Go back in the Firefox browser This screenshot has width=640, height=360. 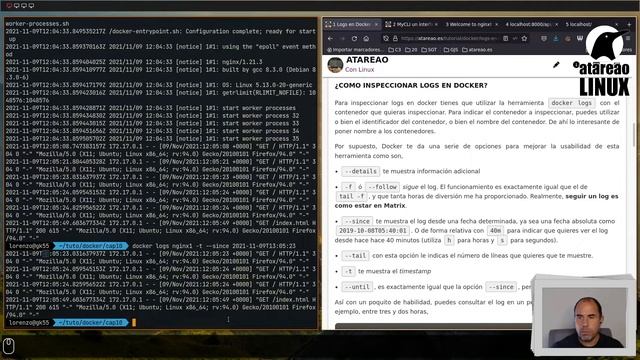click(330, 38)
